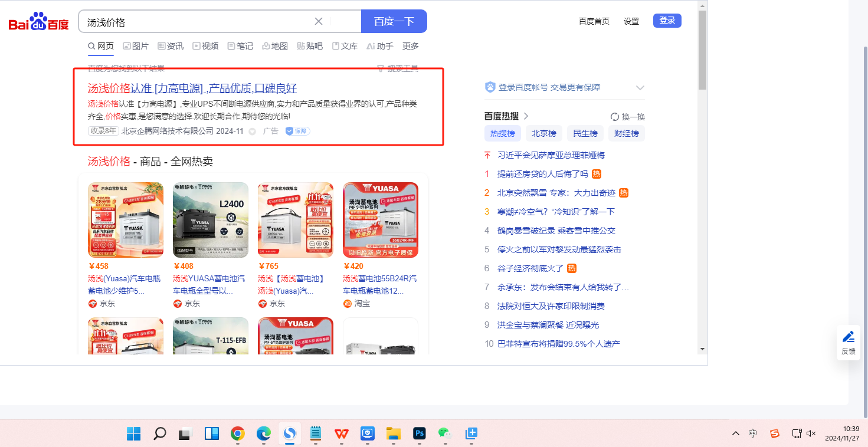Open WeChat from the taskbar
The width and height of the screenshot is (868, 447).
pos(445,434)
